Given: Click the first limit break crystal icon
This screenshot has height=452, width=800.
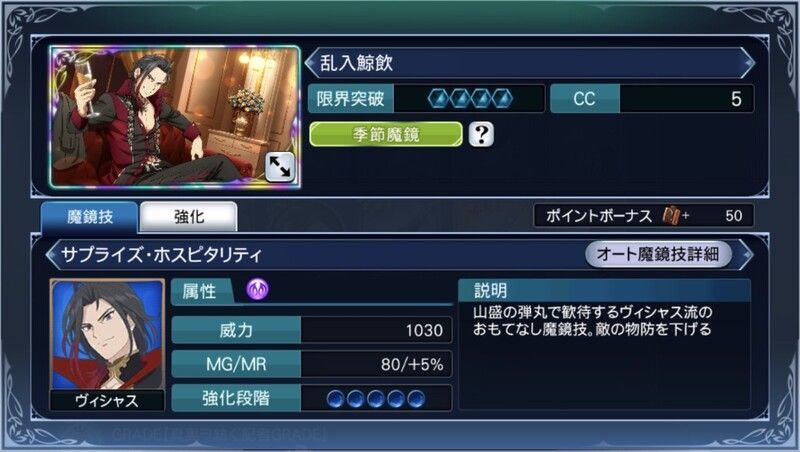Looking at the screenshot, I should [x=438, y=98].
